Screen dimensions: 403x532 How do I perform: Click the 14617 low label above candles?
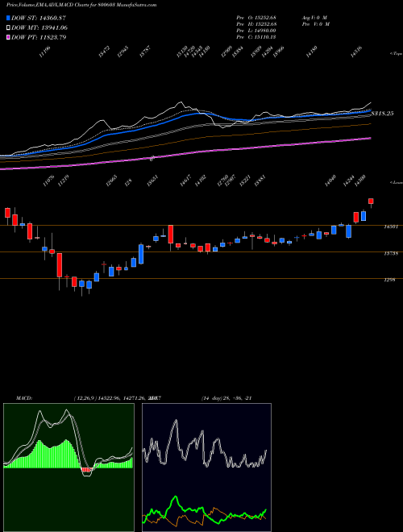click(x=185, y=181)
